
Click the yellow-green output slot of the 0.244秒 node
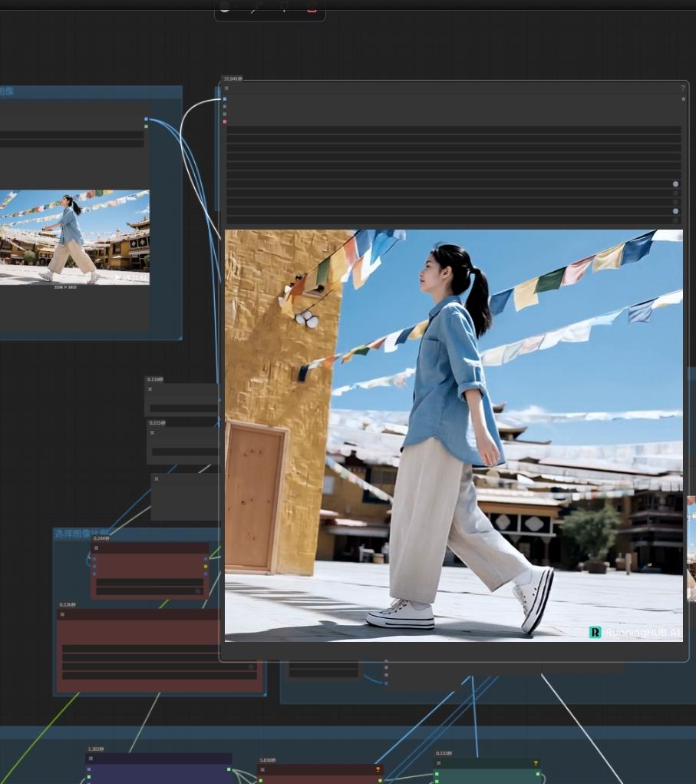[206, 567]
